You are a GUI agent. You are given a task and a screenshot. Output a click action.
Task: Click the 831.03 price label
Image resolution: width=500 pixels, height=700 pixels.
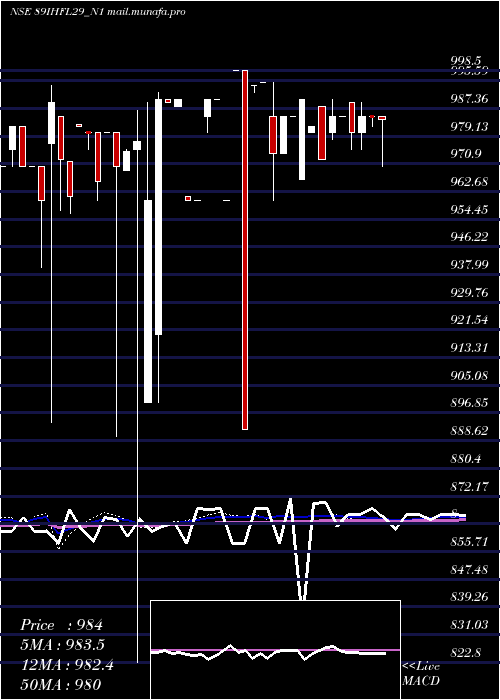[x=469, y=625]
